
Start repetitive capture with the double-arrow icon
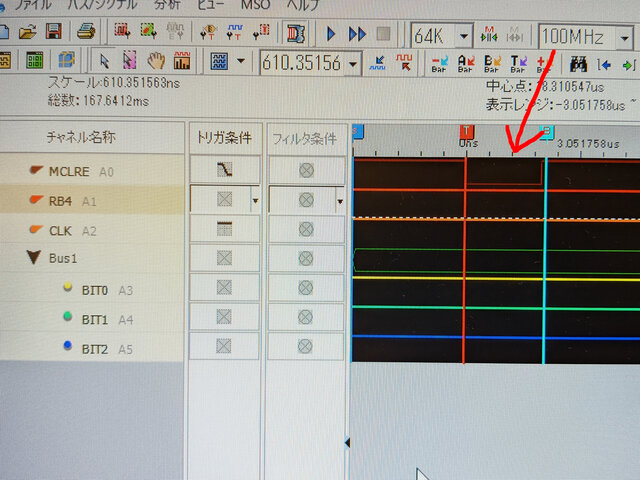pyautogui.click(x=357, y=34)
